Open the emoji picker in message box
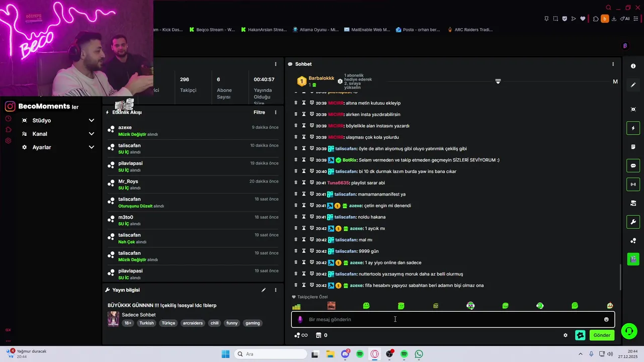Screen dimensions: 644x362 tap(606, 319)
